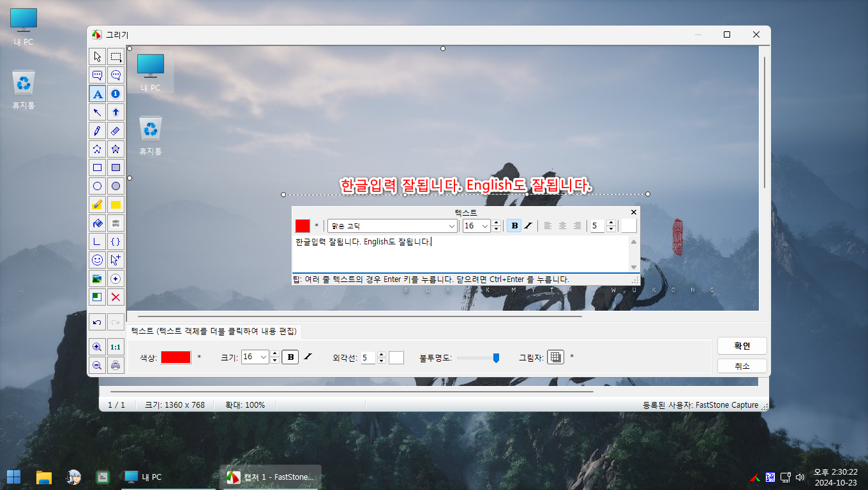Choose the outlined star polygon tool
Image resolution: width=868 pixels, height=490 pixels.
click(x=97, y=149)
